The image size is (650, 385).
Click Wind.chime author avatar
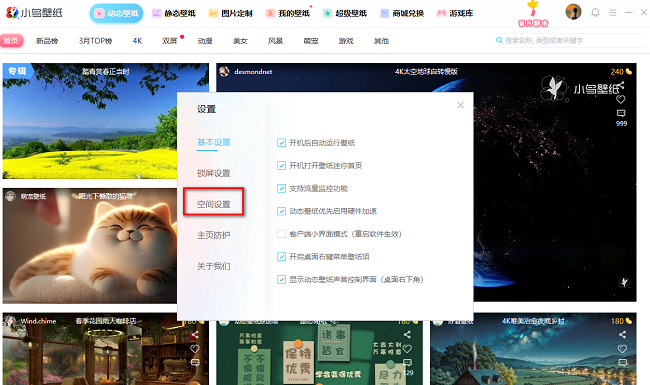coord(10,321)
